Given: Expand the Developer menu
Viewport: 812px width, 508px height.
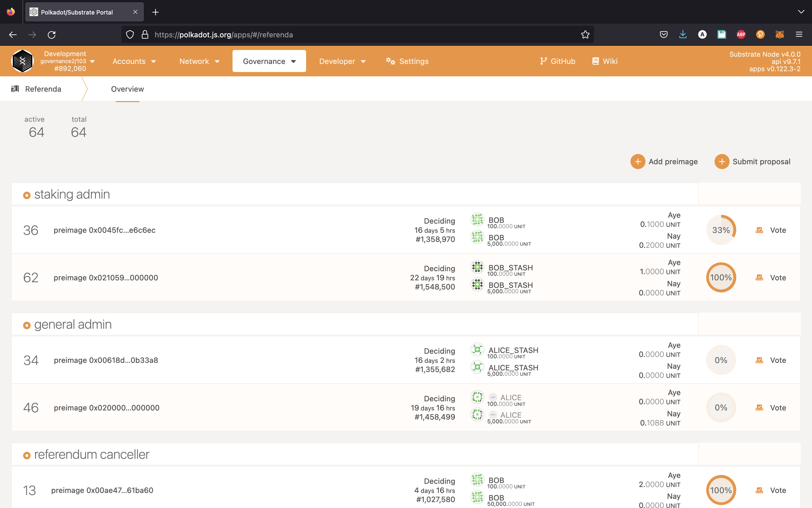Looking at the screenshot, I should click(x=342, y=61).
